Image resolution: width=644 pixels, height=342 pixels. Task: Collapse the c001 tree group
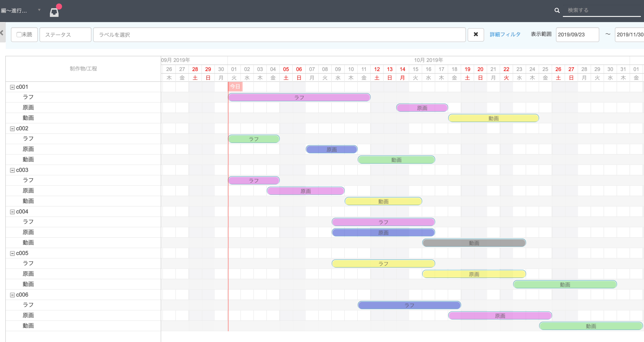pos(12,87)
